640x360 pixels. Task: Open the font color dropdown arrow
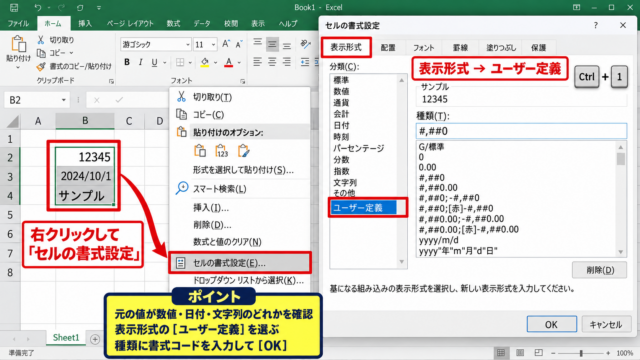click(x=239, y=62)
